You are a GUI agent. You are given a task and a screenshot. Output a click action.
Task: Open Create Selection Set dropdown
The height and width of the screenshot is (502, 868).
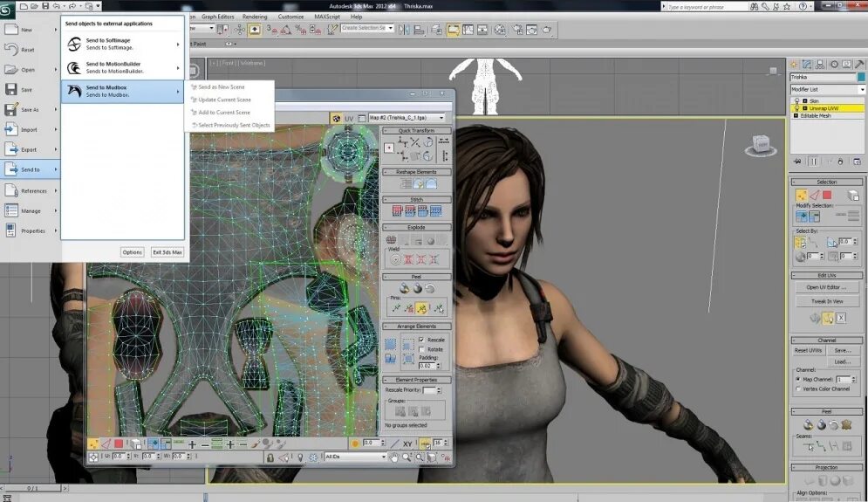367,28
